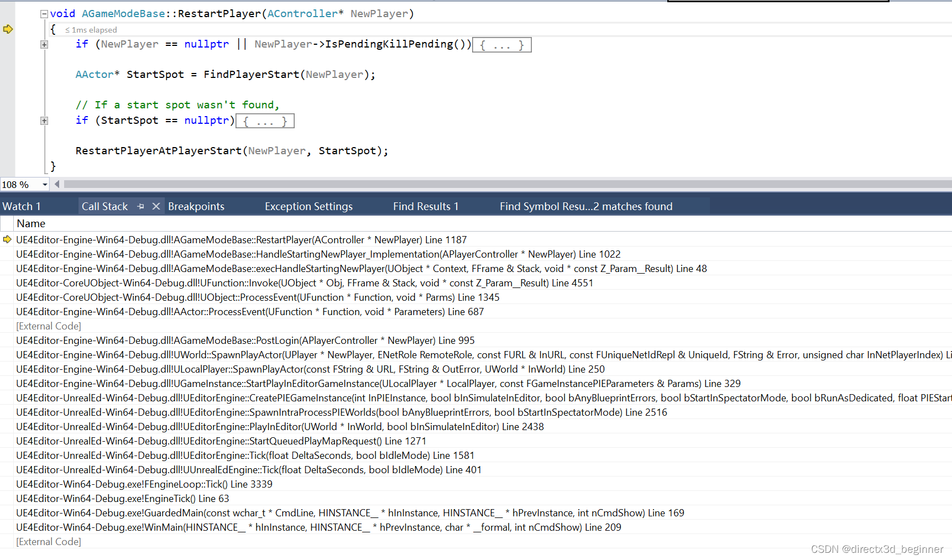Select WinMain Line 209 frame
Screen dimensions: 952x560
point(318,527)
